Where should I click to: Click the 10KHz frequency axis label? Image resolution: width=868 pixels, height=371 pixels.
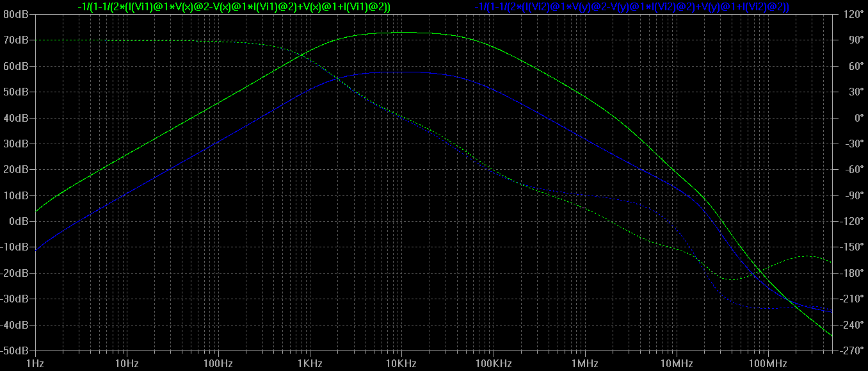coord(401,363)
